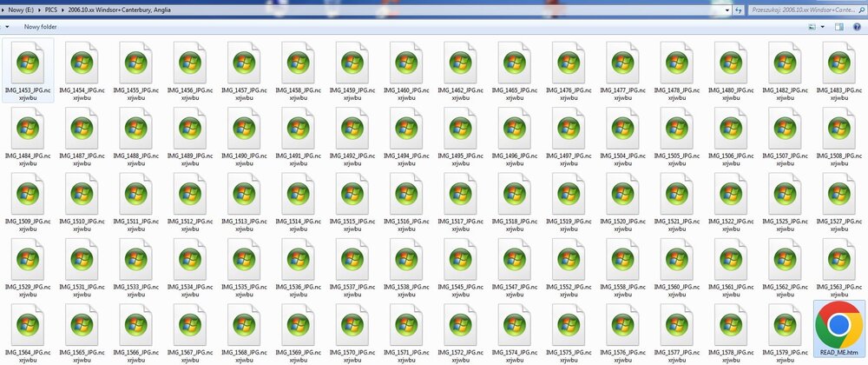Click file name IMG_1457_JPG.ncxrjwbu
Viewport: 868px width, 365px height.
244,94
